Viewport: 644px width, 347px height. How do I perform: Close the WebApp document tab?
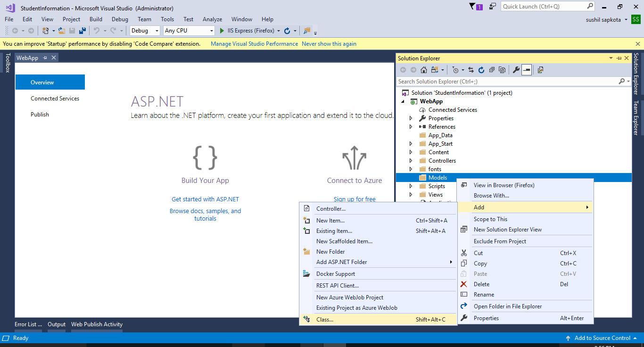pyautogui.click(x=54, y=58)
